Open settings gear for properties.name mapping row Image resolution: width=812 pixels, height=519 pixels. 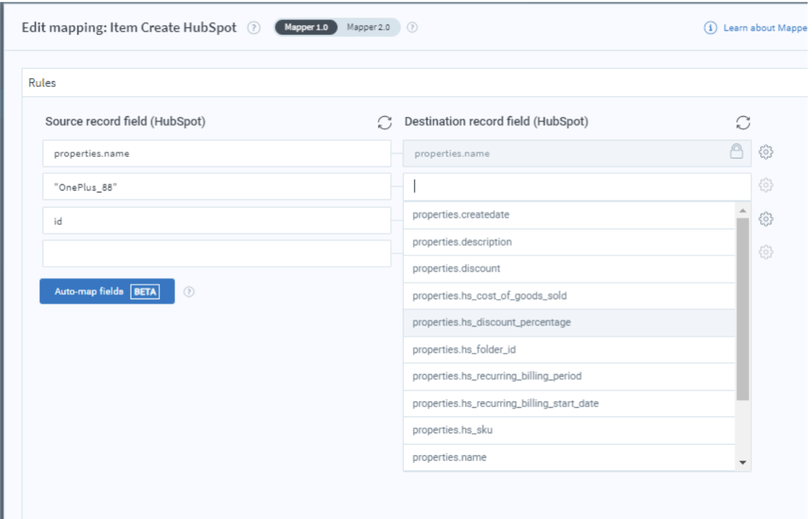(766, 152)
